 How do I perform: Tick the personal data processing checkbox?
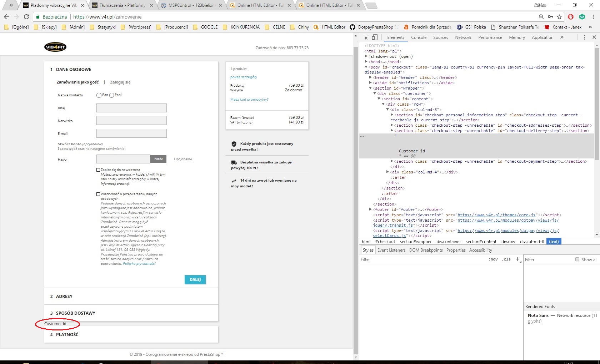98,194
